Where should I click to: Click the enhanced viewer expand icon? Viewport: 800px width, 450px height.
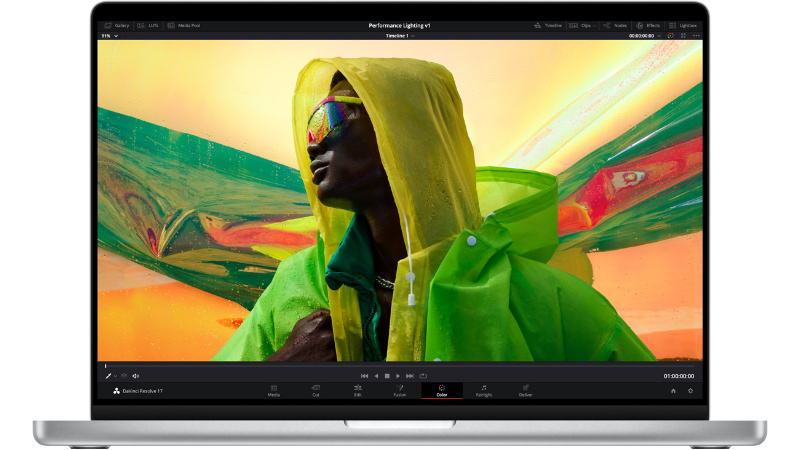click(x=684, y=36)
